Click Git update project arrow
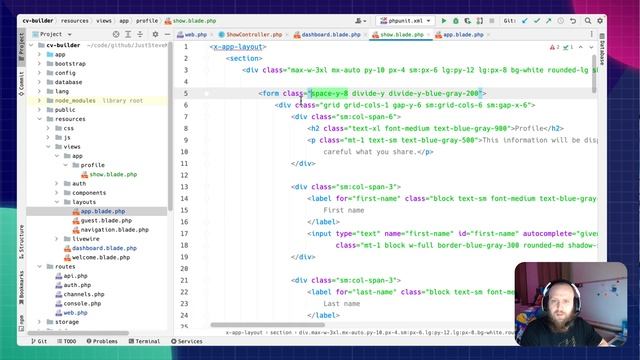640x360 pixels. 525,21
